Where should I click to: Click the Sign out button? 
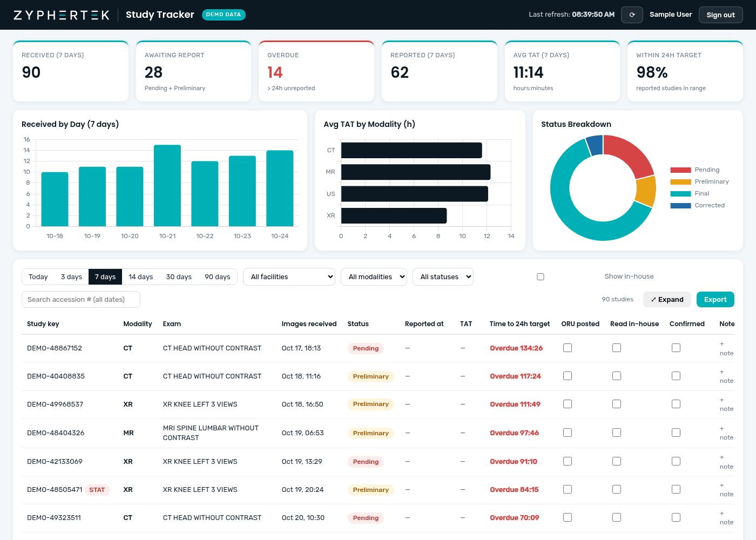point(720,15)
